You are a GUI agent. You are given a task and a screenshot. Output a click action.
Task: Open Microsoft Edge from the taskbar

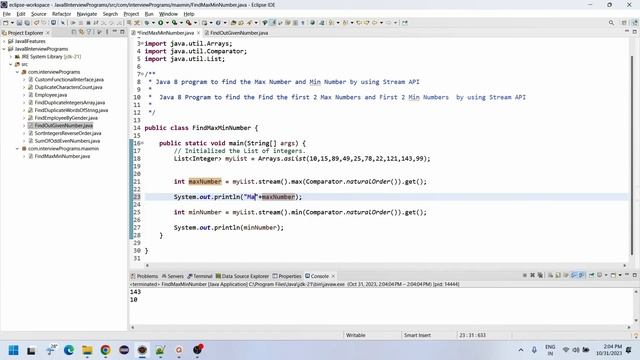[69, 350]
